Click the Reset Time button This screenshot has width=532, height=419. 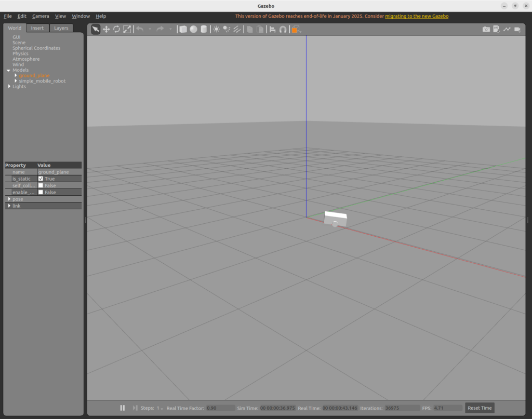[480, 408]
